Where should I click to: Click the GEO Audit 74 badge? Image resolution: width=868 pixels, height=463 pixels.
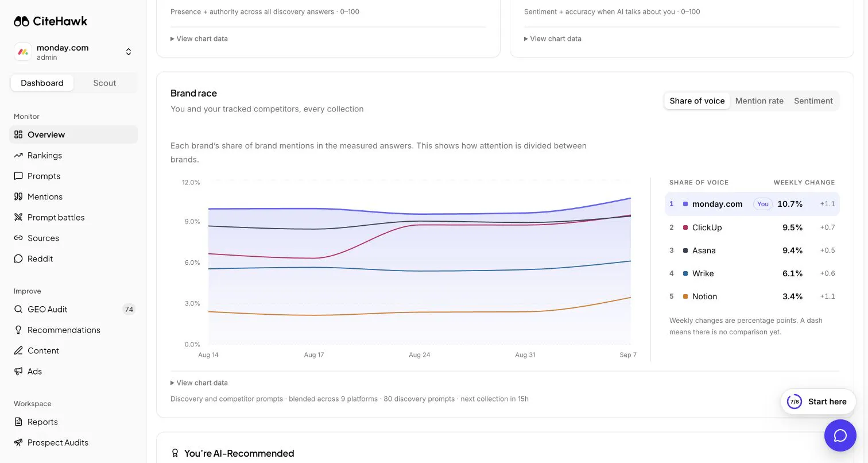point(129,309)
